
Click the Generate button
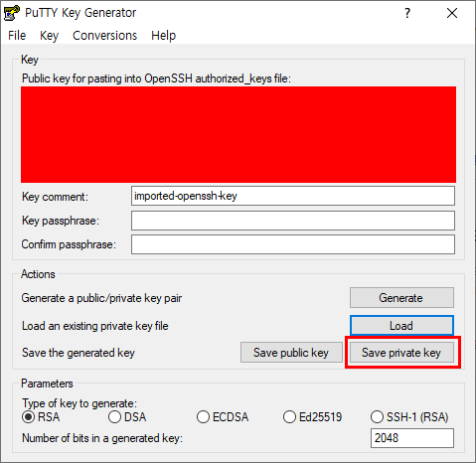[401, 298]
